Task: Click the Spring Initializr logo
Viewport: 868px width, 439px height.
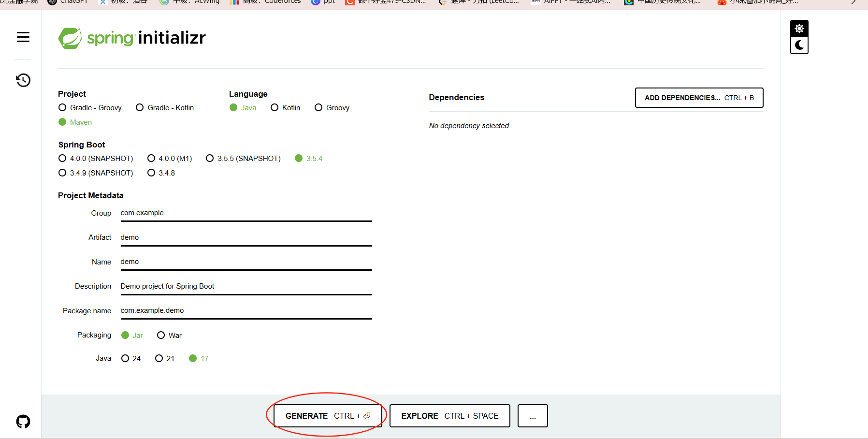Action: [132, 38]
